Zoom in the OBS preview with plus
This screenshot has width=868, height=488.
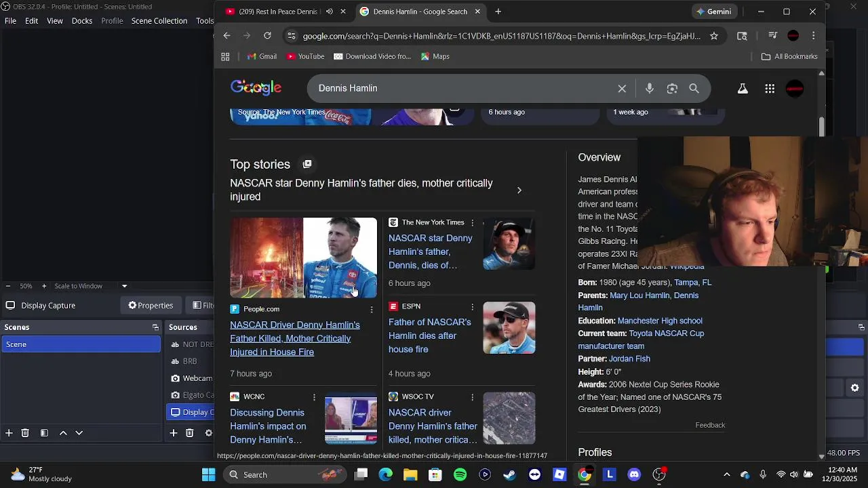(x=45, y=286)
